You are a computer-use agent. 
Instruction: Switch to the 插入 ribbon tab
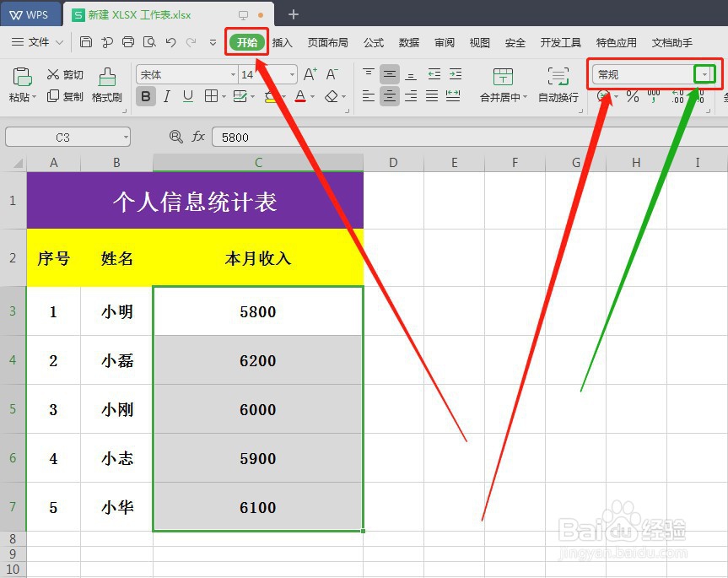click(283, 42)
